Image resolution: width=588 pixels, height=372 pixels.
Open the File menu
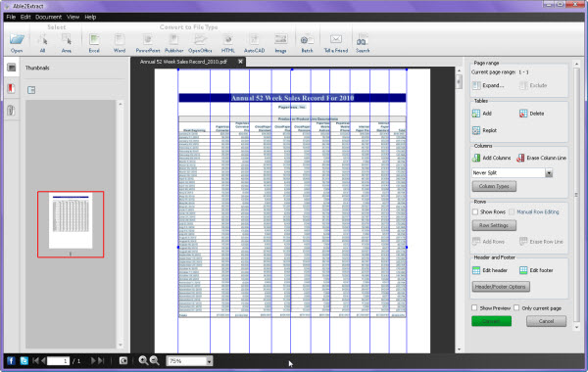(x=11, y=17)
